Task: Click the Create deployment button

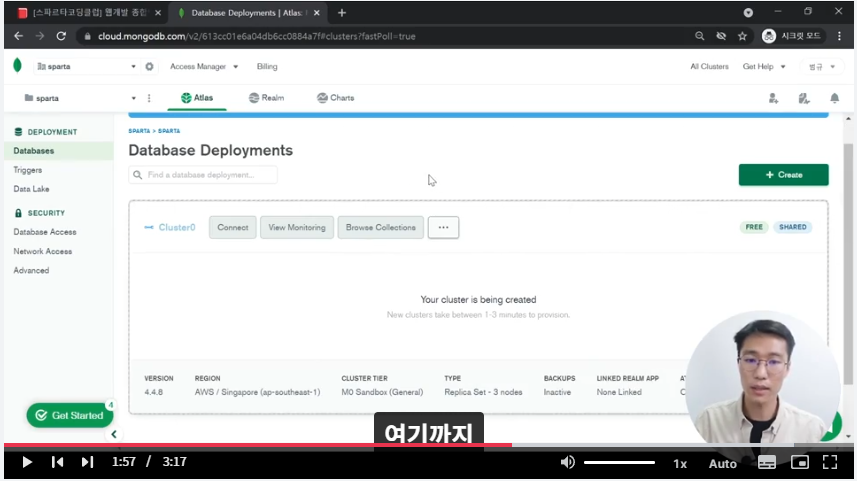Action: [x=783, y=175]
